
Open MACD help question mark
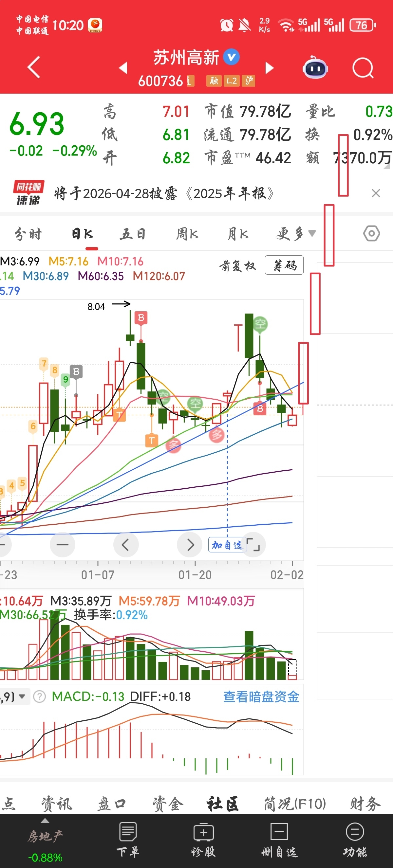(39, 696)
